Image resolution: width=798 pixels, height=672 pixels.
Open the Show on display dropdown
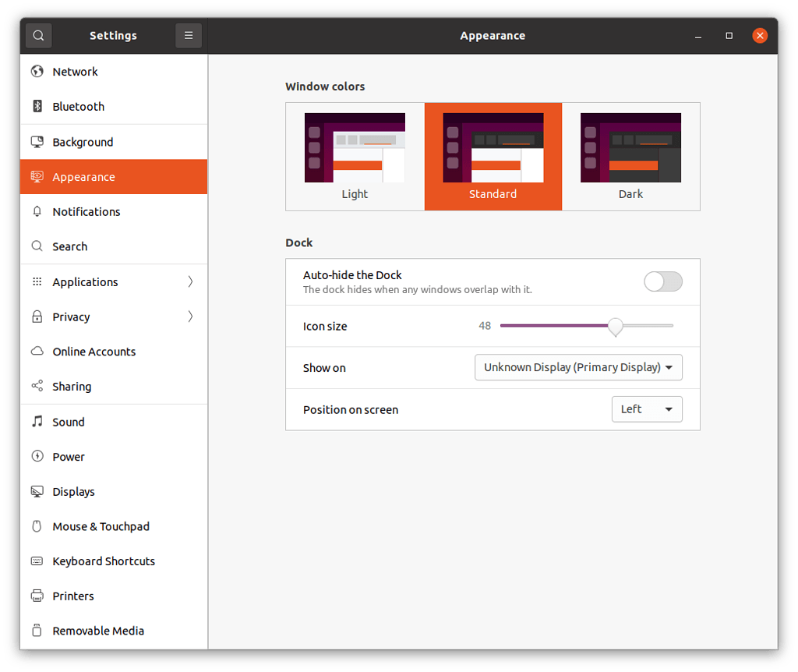pos(578,367)
